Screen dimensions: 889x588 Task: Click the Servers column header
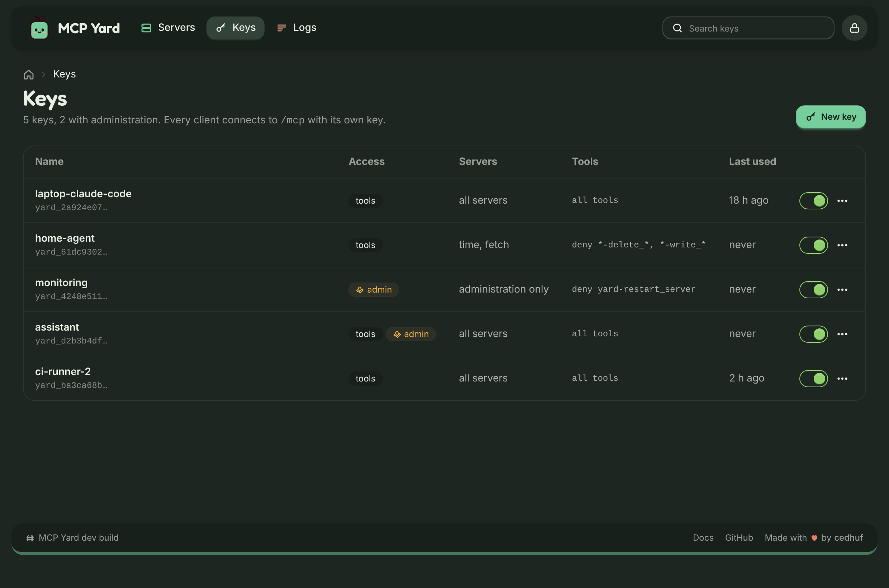478,162
